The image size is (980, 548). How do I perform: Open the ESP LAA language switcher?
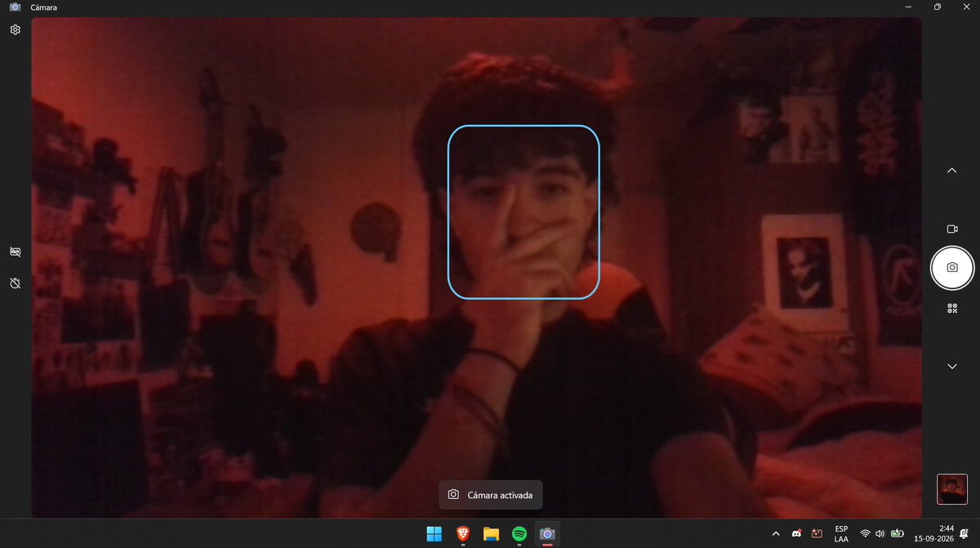841,533
